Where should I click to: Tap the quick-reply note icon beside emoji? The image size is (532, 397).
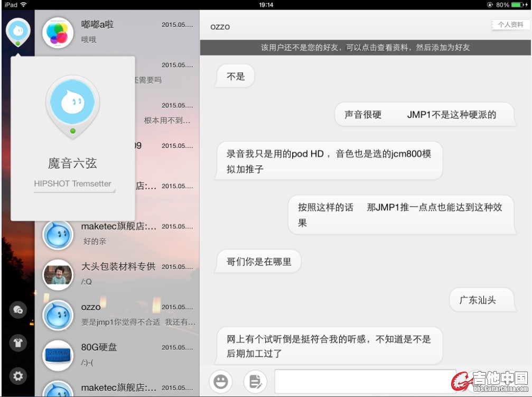tap(255, 381)
